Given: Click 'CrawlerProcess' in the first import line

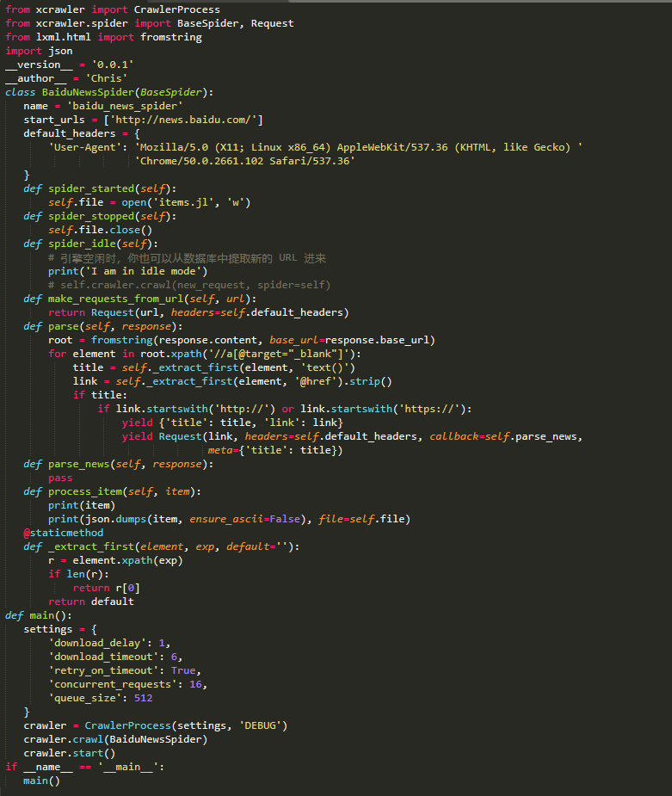Looking at the screenshot, I should [176, 9].
